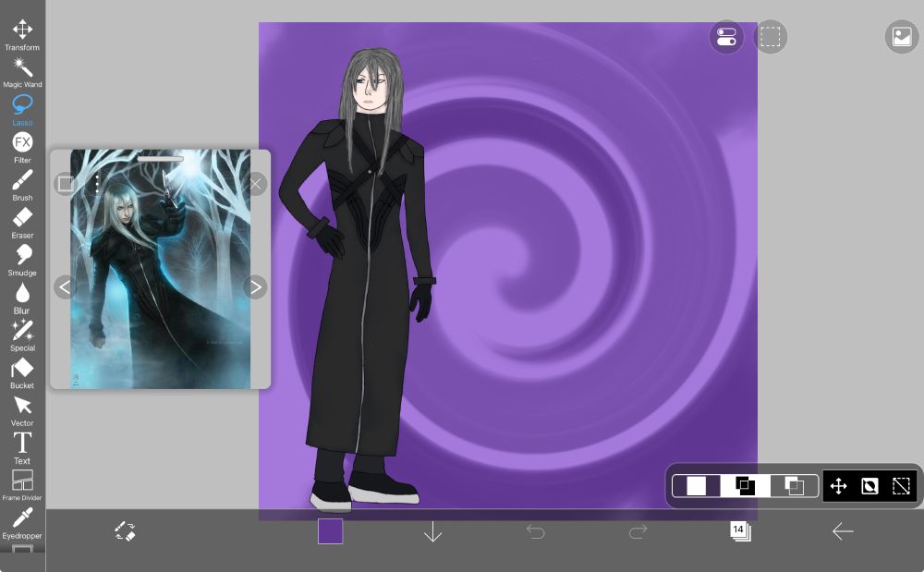Open reference window three-dot menu

[97, 183]
